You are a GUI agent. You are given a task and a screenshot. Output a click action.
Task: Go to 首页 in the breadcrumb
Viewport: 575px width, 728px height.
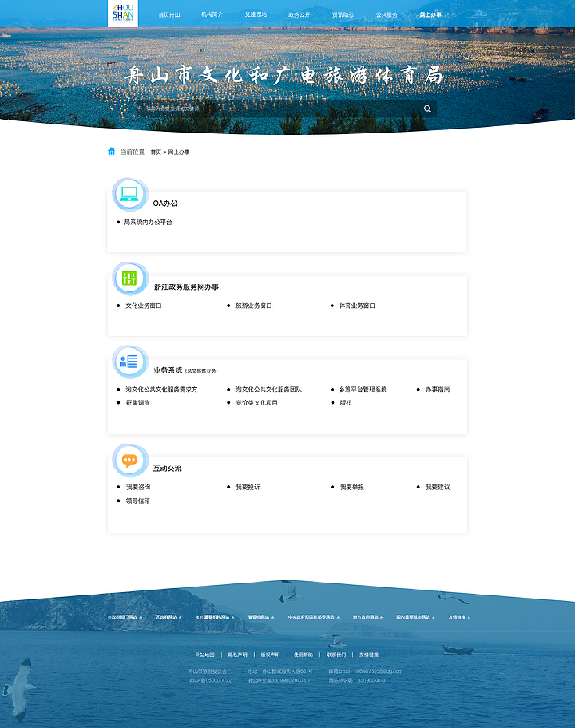click(x=155, y=152)
